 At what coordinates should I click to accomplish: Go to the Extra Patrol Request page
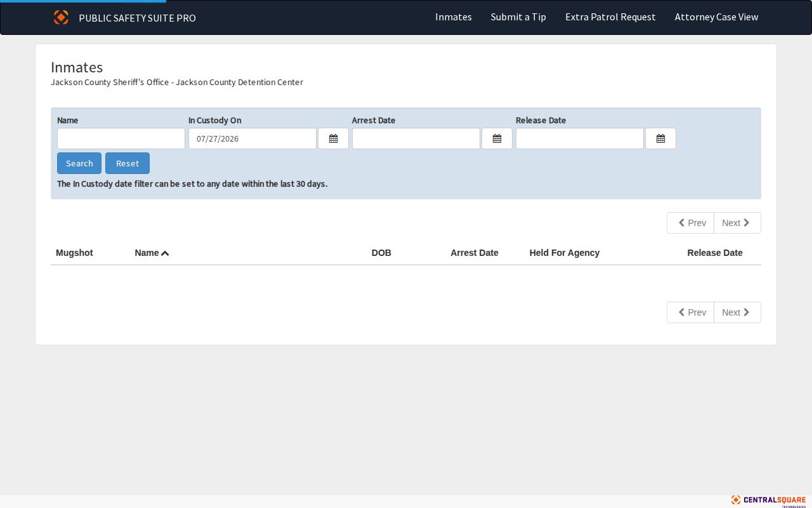(x=610, y=17)
